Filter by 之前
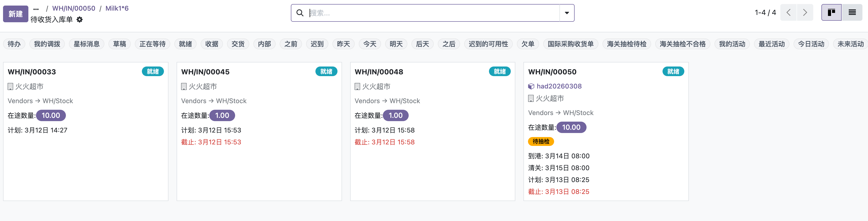This screenshot has height=221, width=868. (x=291, y=44)
